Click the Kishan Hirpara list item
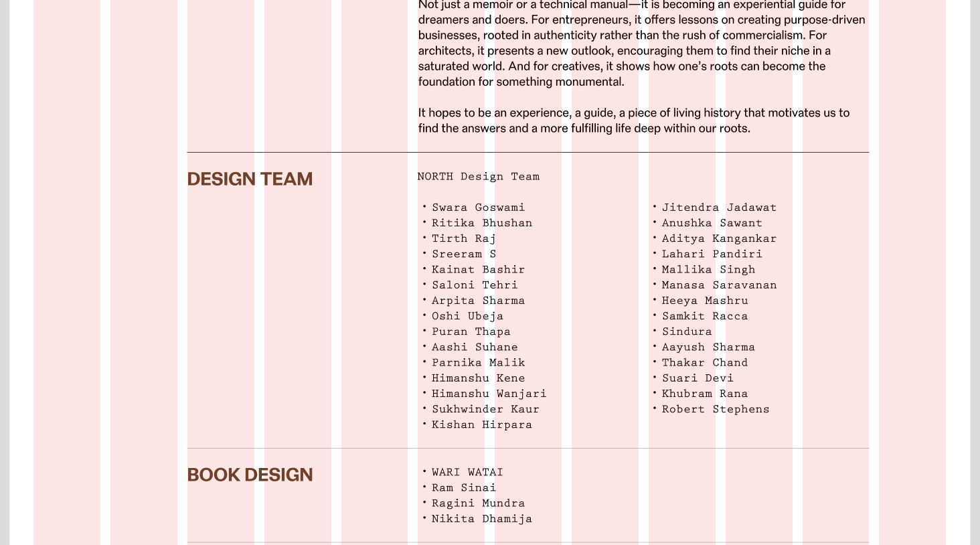 [481, 424]
